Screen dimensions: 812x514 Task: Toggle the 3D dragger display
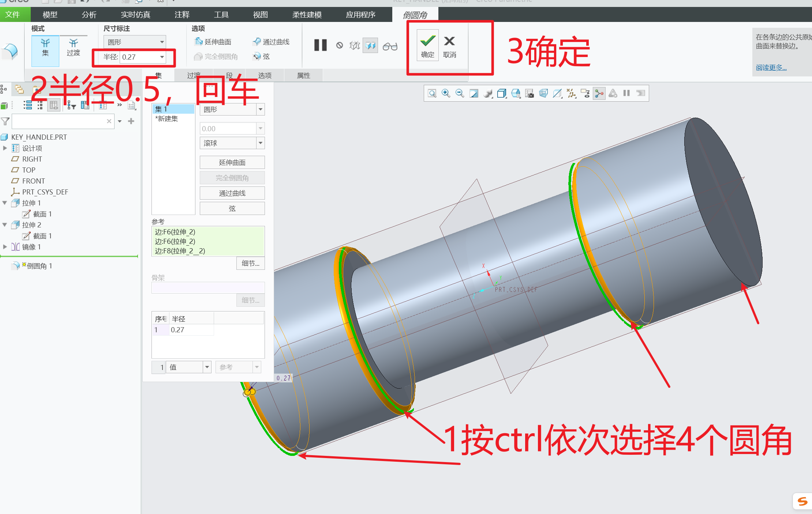[599, 93]
